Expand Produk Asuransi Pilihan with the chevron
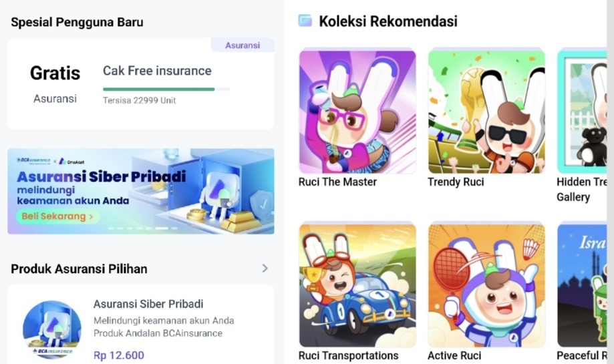 [x=265, y=268]
